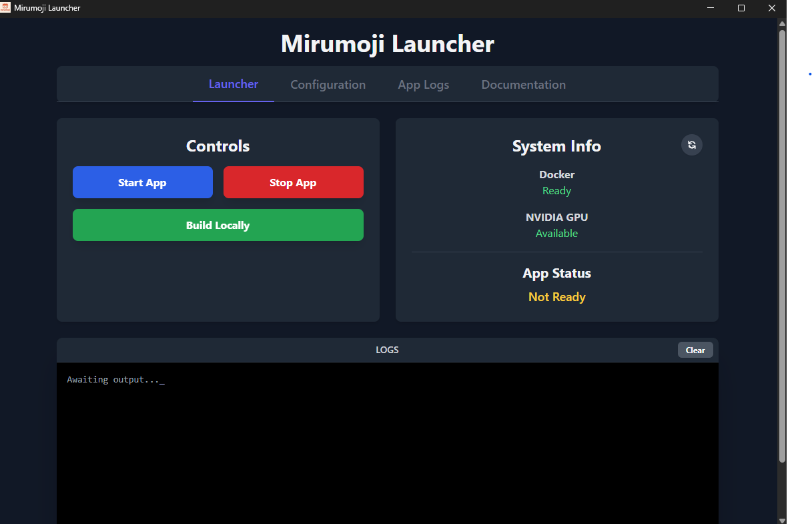This screenshot has width=812, height=524.
Task: Click the Mirumoji app icon in title bar
Action: point(5,7)
